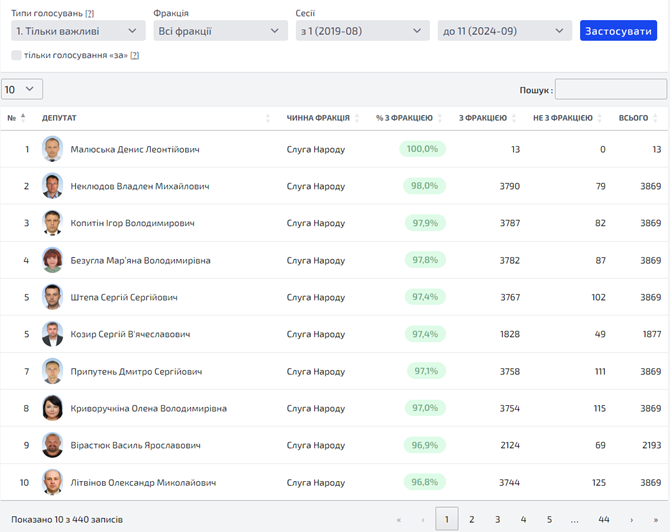This screenshot has width=670, height=532.
Task: Sort by the '№' column
Action: point(16,118)
